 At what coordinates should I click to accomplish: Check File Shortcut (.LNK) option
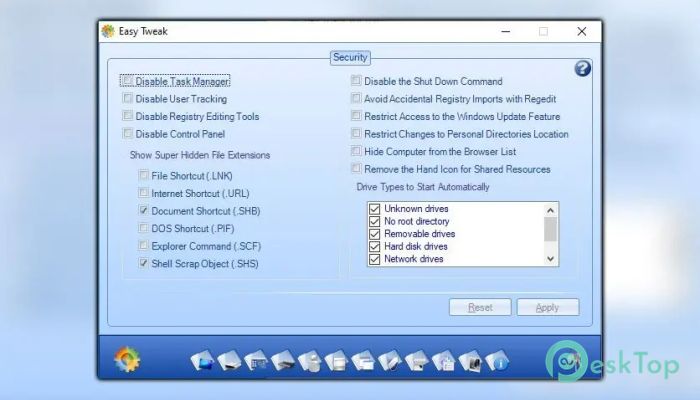click(143, 175)
